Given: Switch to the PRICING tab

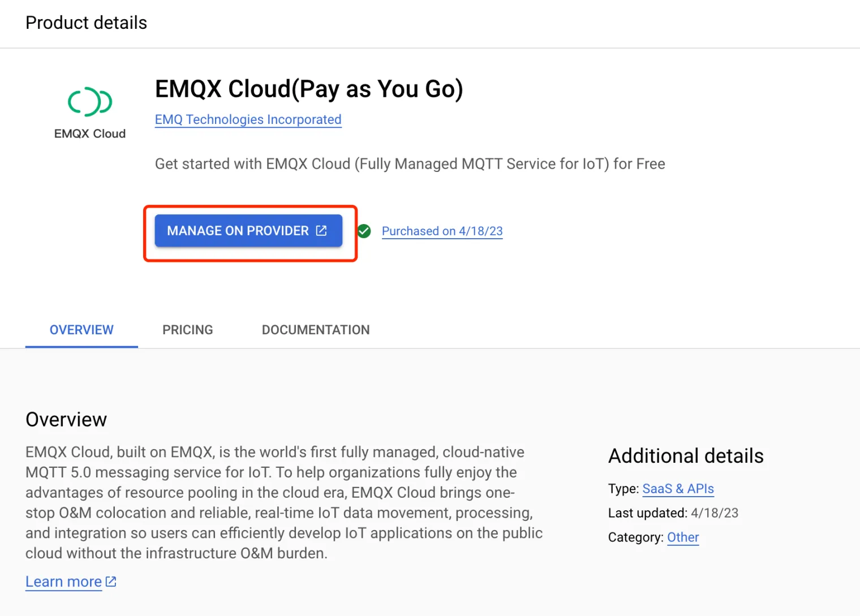Looking at the screenshot, I should [x=188, y=330].
